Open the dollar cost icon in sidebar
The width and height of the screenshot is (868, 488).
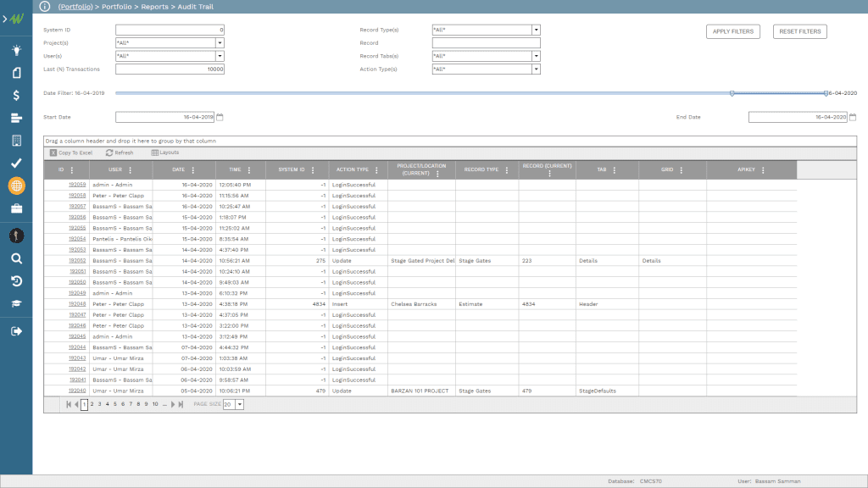(16, 95)
